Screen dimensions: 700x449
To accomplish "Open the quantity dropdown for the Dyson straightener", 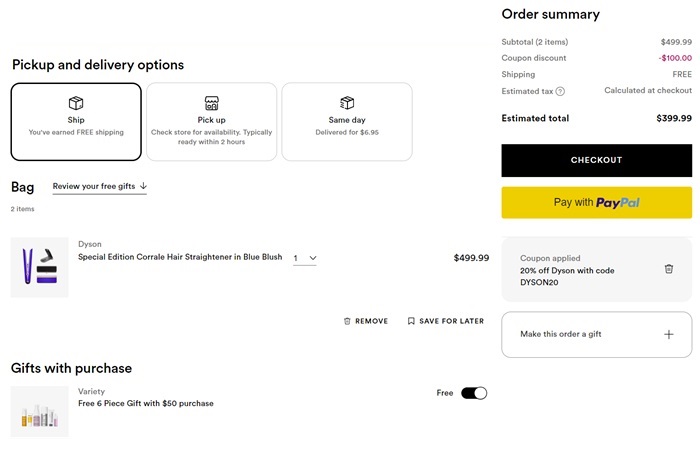I will tap(305, 258).
